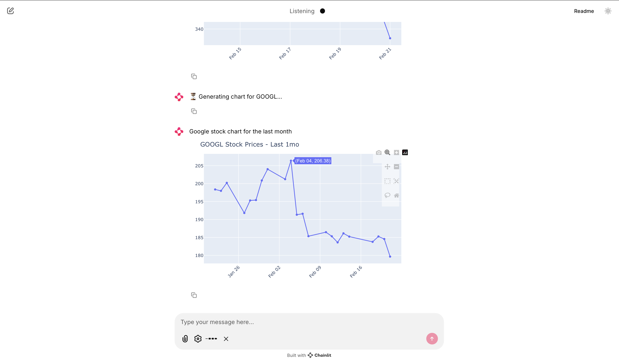Select the lasso select tool

(x=387, y=195)
